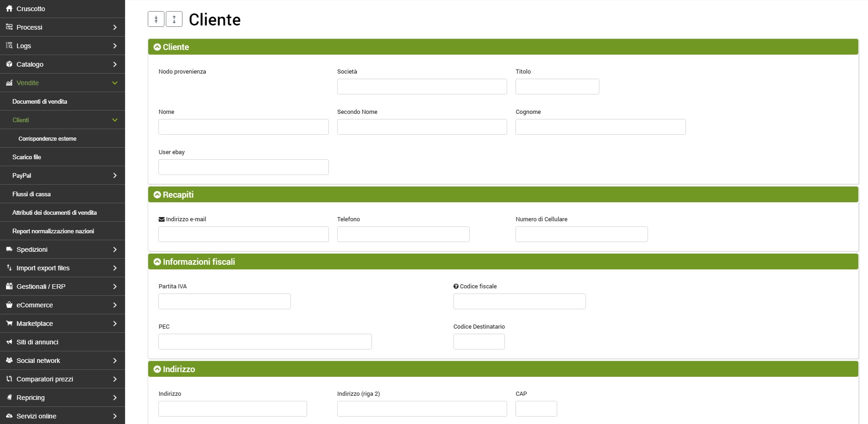Viewport: 868px width, 424px height.
Task: Open Documenti di vendita menu item
Action: [40, 101]
